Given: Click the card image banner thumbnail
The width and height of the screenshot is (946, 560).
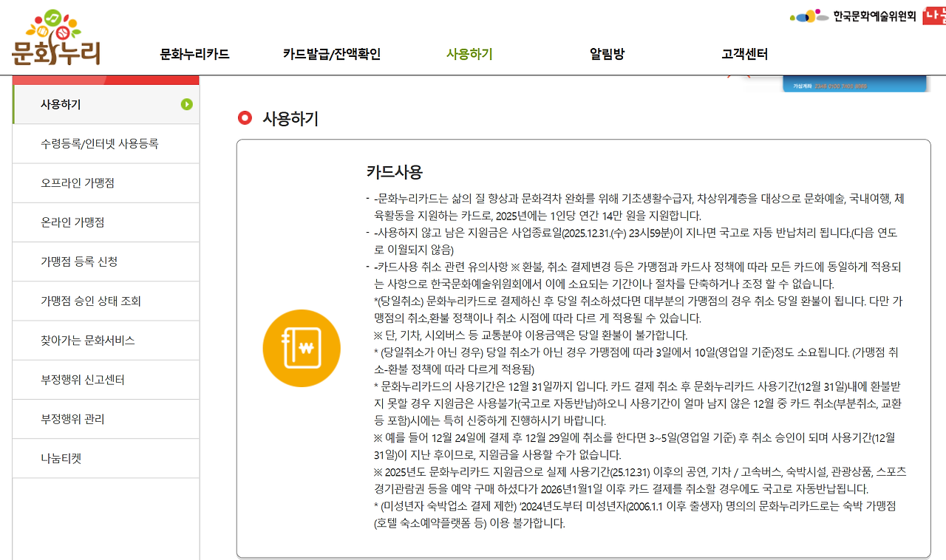Looking at the screenshot, I should (856, 83).
